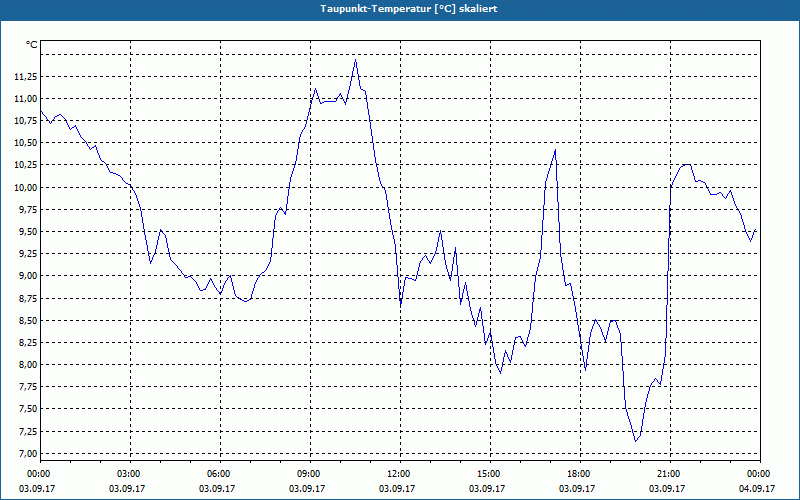Click the date label '04.09.17'
Viewport: 800px width, 500px height.
pyautogui.click(x=757, y=488)
